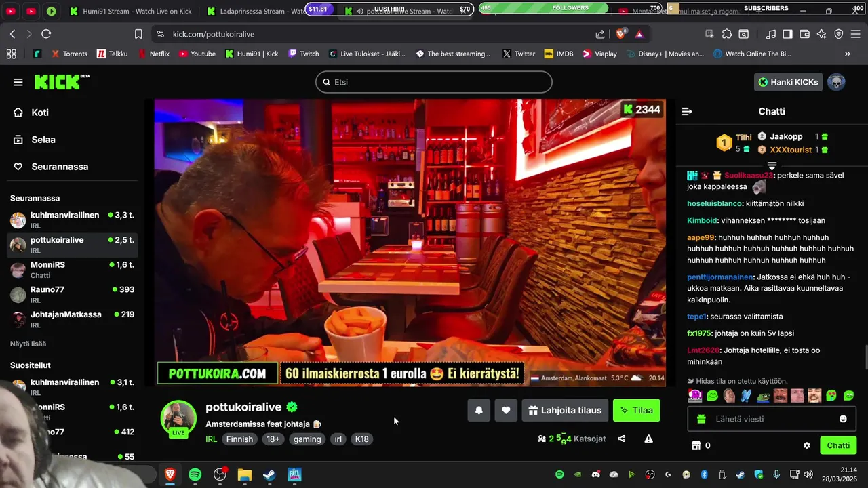Image resolution: width=868 pixels, height=488 pixels.
Task: Open Rauno77 channel in followed list
Action: pos(72,294)
